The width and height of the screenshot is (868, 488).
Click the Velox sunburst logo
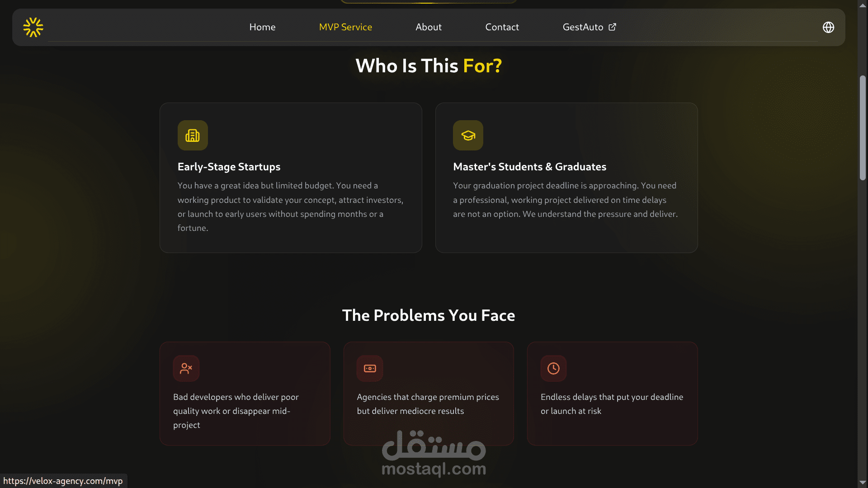tap(33, 27)
